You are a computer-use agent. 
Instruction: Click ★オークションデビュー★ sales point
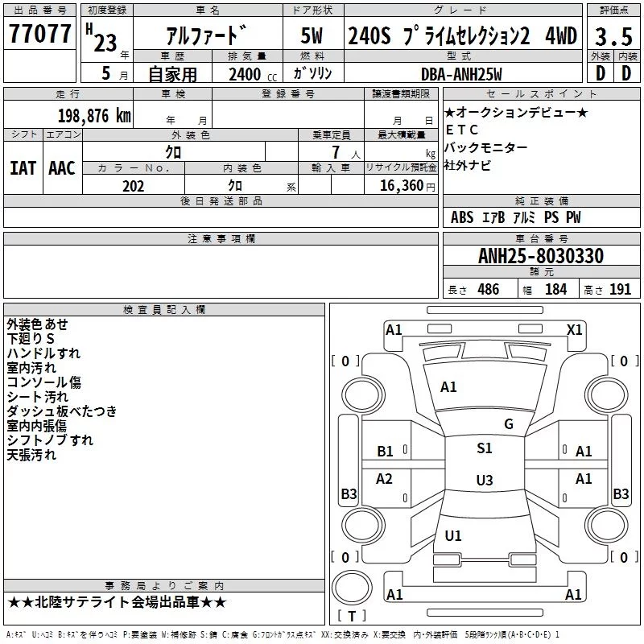tap(516, 112)
